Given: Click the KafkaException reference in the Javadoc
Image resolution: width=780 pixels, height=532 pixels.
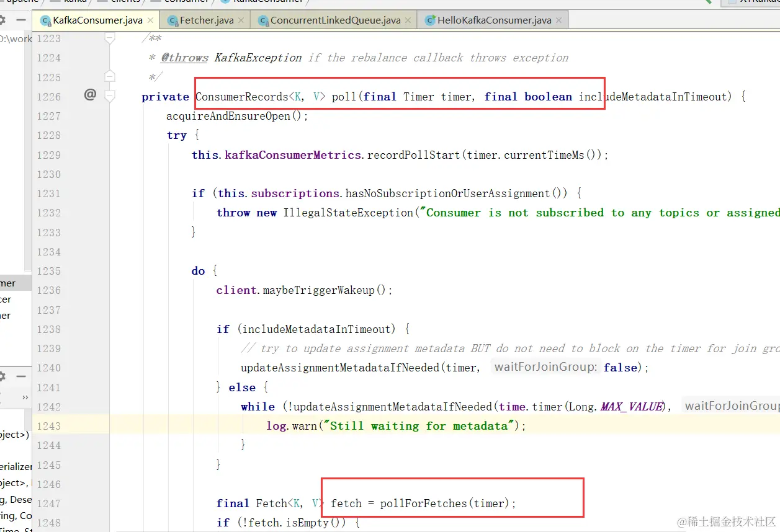Looking at the screenshot, I should [258, 58].
